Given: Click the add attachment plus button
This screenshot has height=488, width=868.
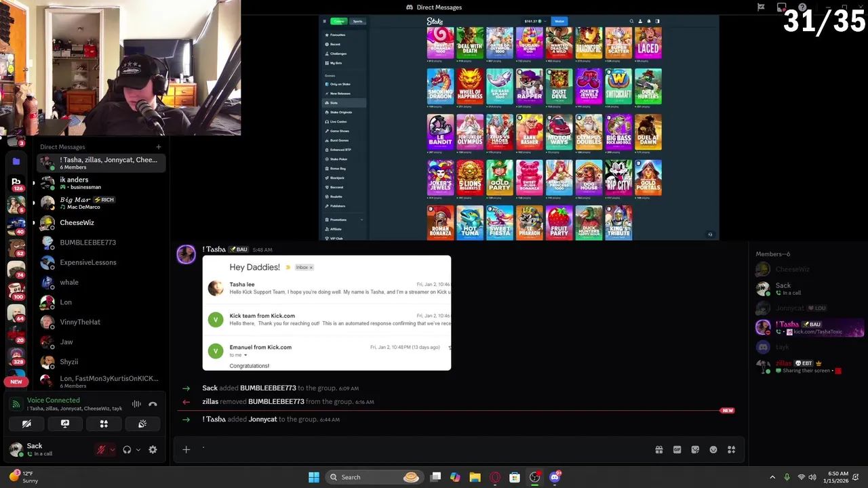Looking at the screenshot, I should pyautogui.click(x=186, y=449).
